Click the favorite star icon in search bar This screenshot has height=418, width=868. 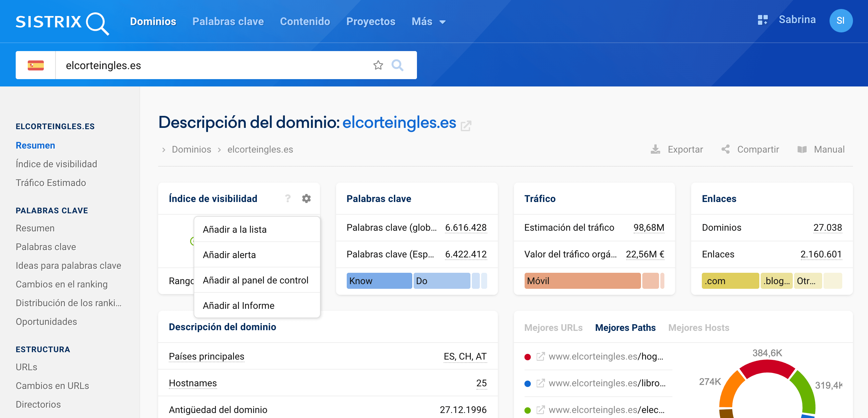click(378, 65)
